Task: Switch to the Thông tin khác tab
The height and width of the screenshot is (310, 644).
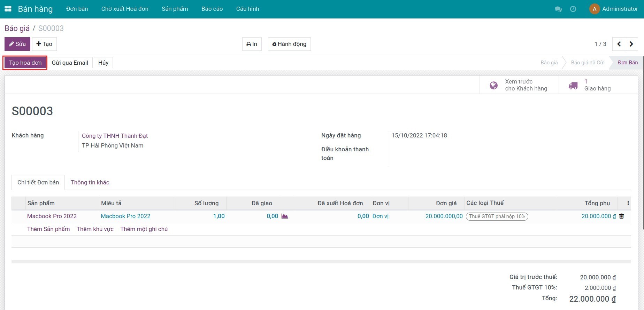Action: tap(90, 182)
